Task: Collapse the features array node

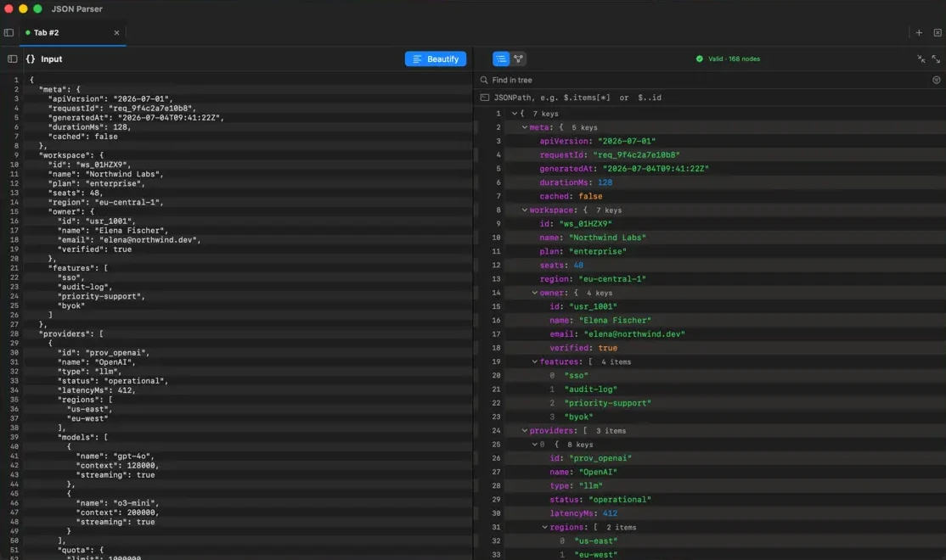Action: click(x=534, y=361)
